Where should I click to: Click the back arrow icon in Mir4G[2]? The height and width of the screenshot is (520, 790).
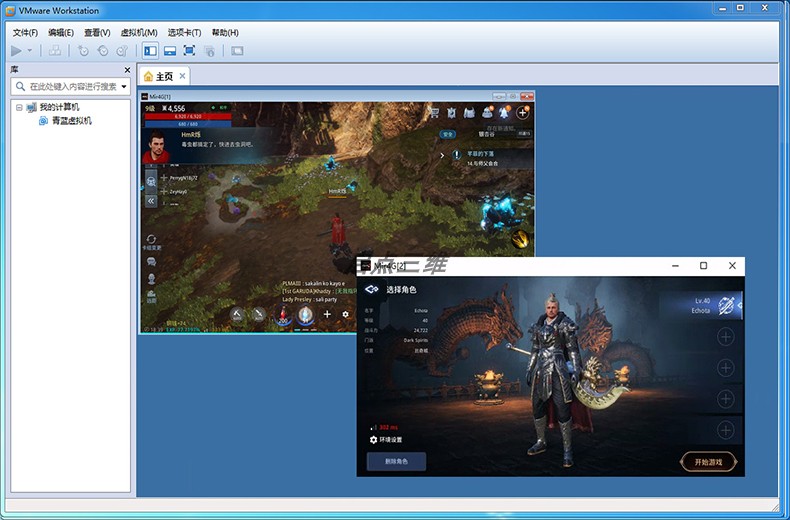(371, 289)
